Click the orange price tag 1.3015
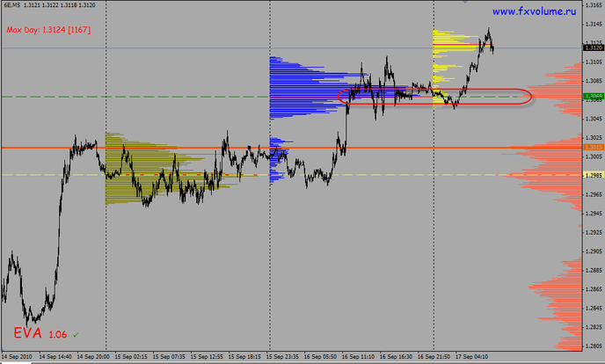 tap(593, 148)
